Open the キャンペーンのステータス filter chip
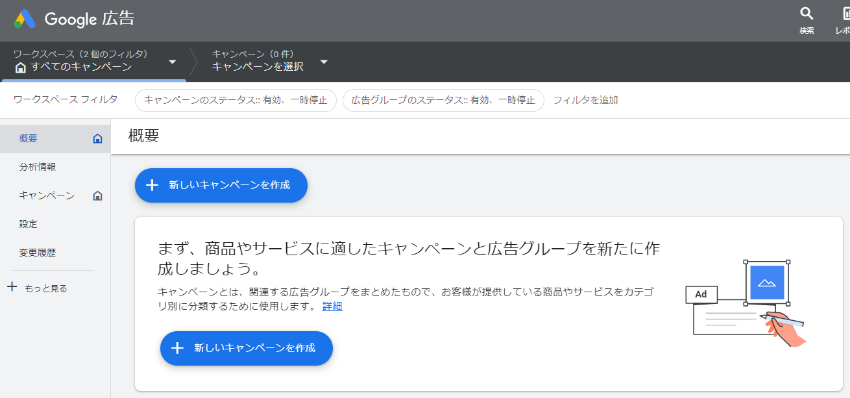 pyautogui.click(x=236, y=100)
